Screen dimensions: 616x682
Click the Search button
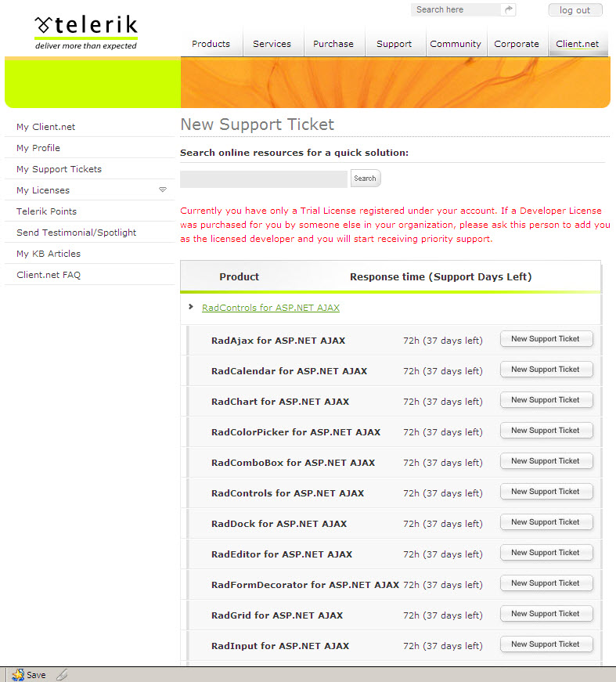(x=366, y=179)
